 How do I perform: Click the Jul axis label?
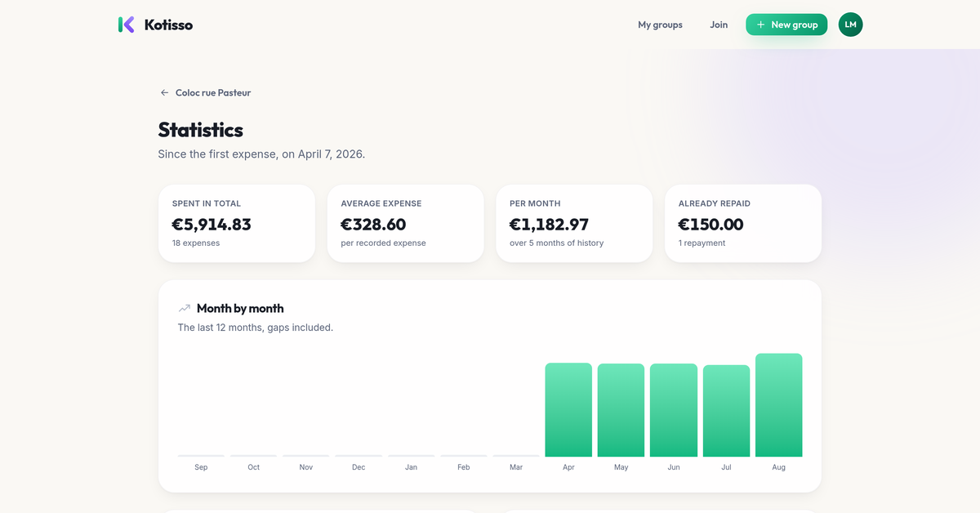[726, 467]
